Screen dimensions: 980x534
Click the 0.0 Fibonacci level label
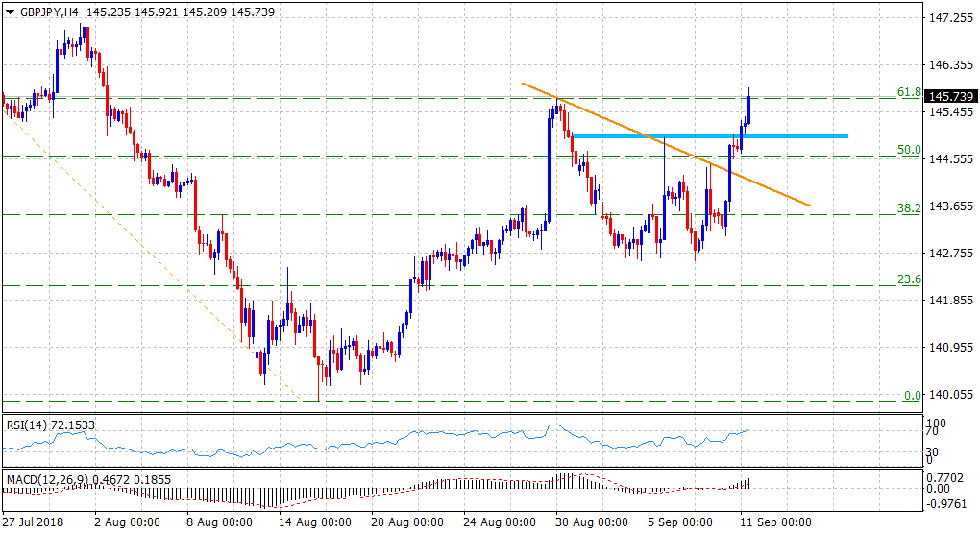click(x=912, y=396)
